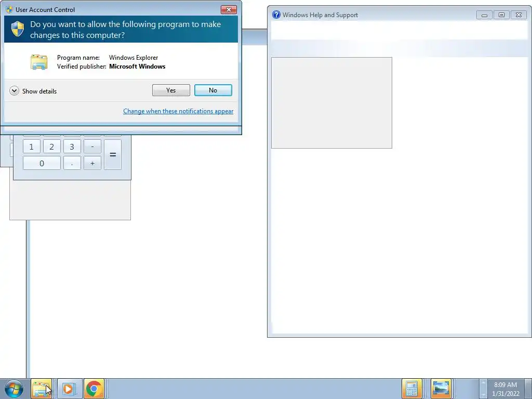This screenshot has height=399, width=532.
Task: Click the Verified publisher Microsoft Windows text
Action: [111, 66]
